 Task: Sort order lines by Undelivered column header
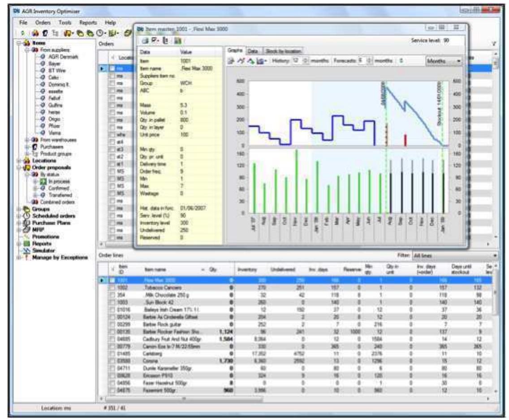point(282,270)
